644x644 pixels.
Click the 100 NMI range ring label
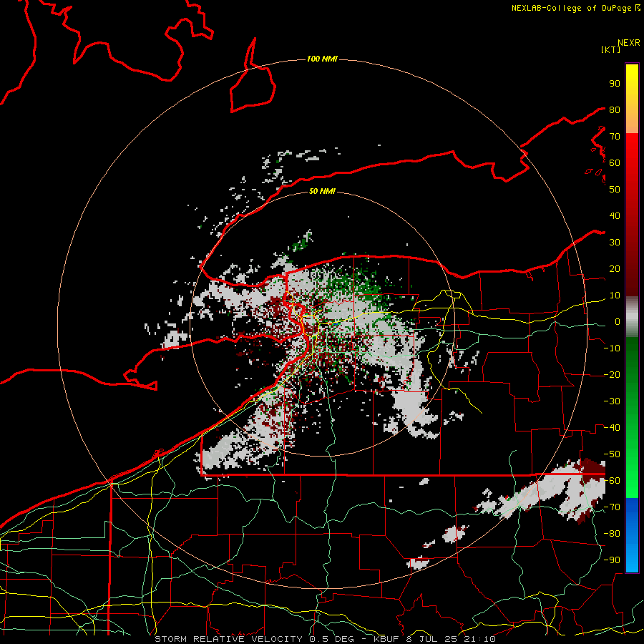[322, 59]
